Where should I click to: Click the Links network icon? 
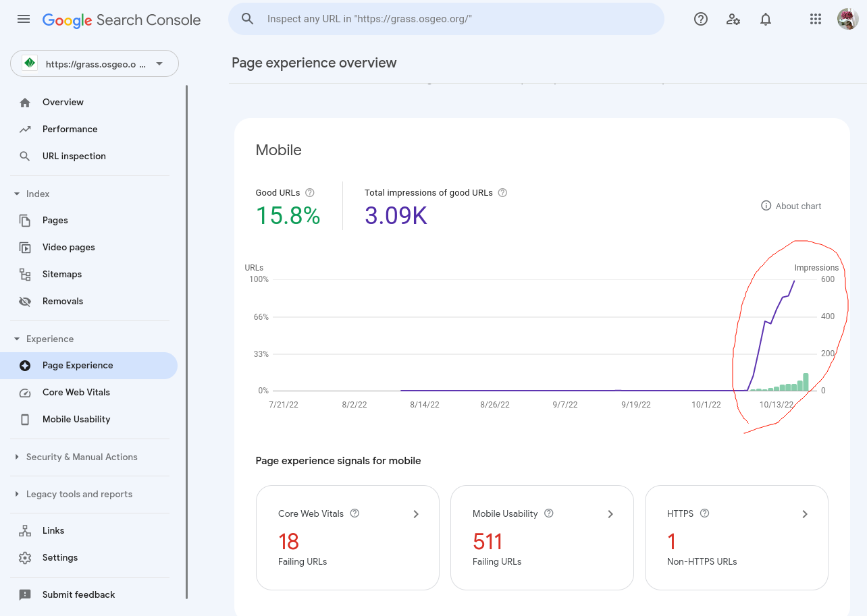coord(25,531)
